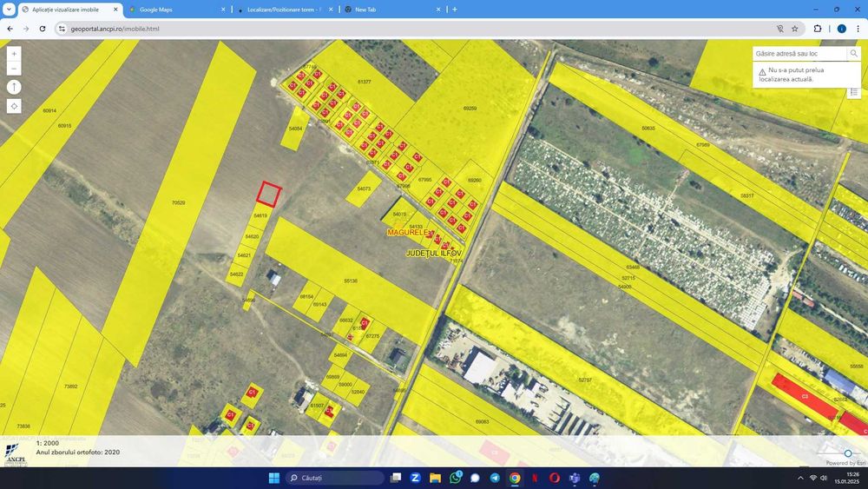The height and width of the screenshot is (489, 868).
Task: Click the Powered by Esri link
Action: (x=845, y=463)
